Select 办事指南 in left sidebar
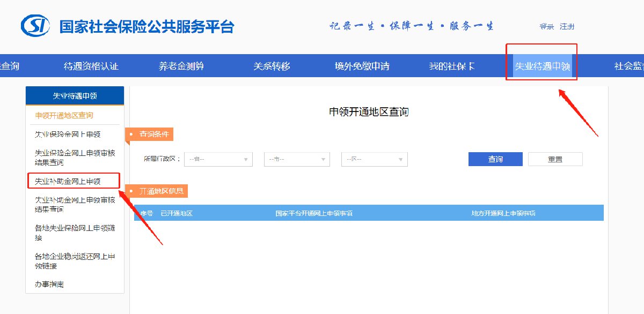The image size is (644, 314). click(x=49, y=284)
